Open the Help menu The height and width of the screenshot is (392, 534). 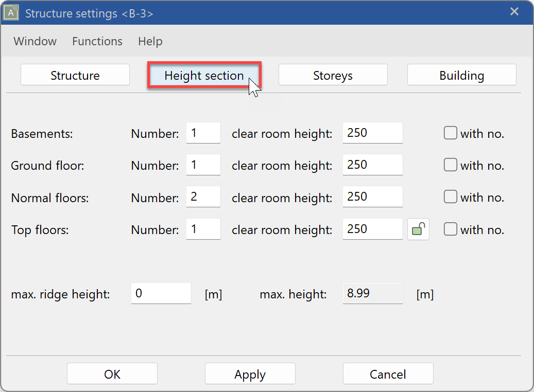tap(150, 41)
